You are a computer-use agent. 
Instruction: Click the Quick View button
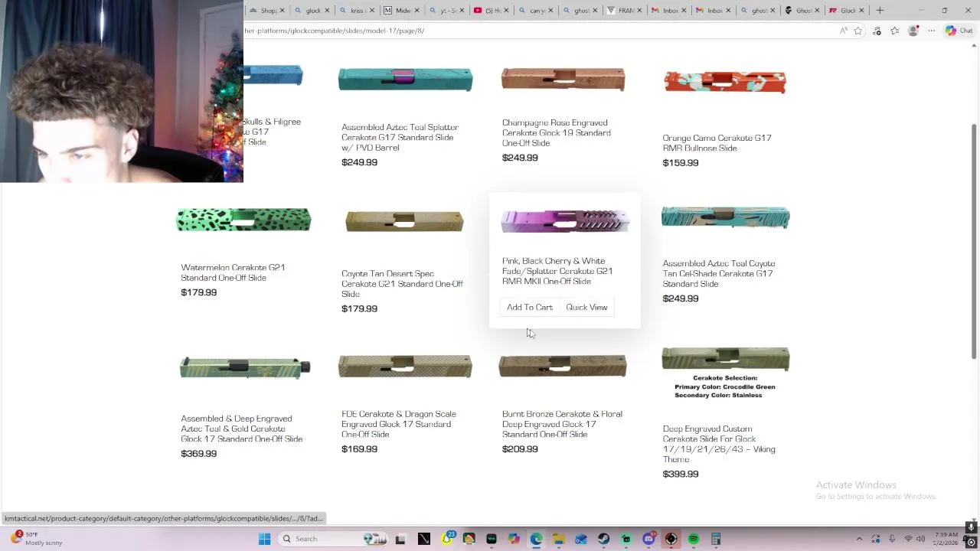point(586,308)
